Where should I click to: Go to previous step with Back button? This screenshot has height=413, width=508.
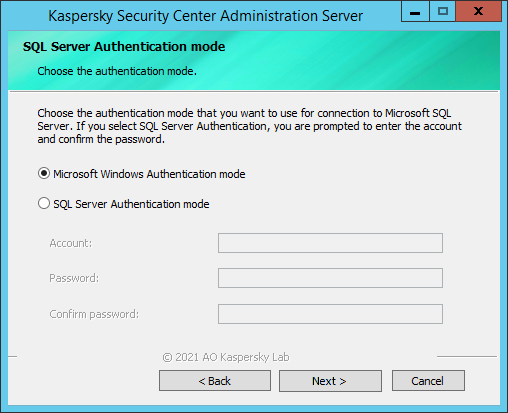pos(215,381)
